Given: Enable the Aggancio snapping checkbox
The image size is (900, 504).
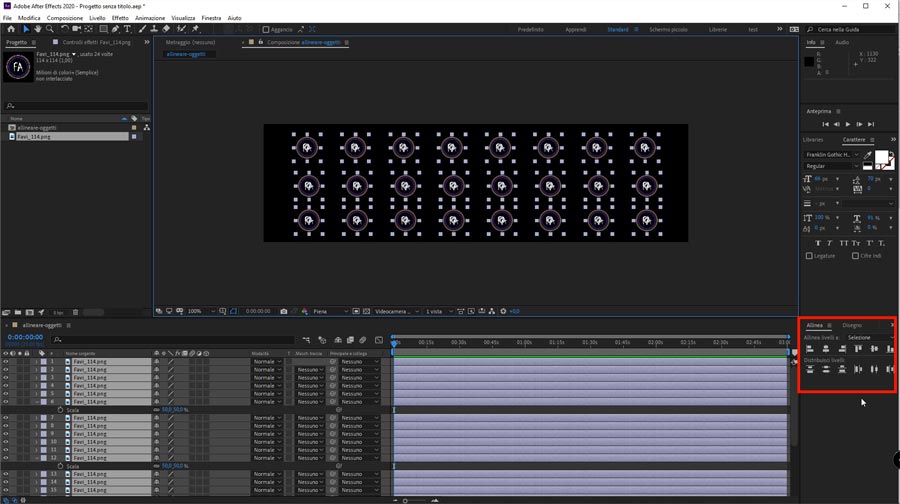Looking at the screenshot, I should tap(266, 29).
